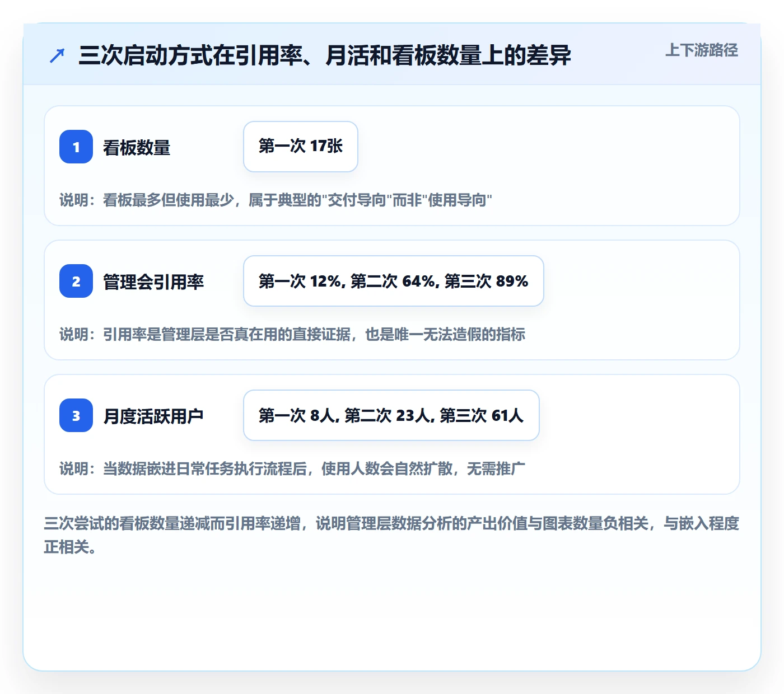The image size is (784, 694).
Task: Open the 上下游路径 label in the header
Action: tap(702, 50)
